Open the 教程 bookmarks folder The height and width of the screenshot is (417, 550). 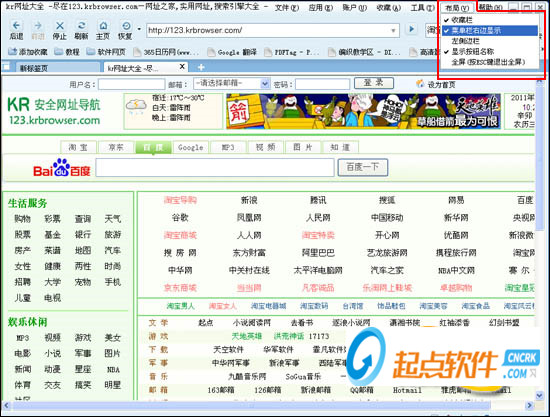click(x=67, y=52)
